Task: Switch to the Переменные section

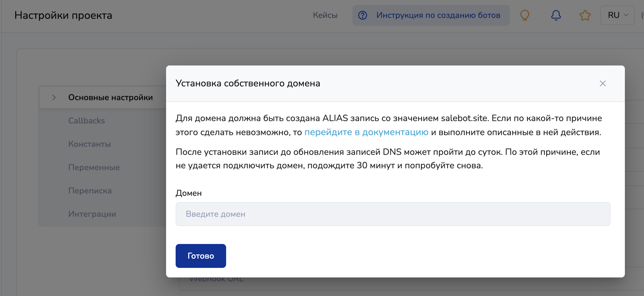Action: (94, 167)
